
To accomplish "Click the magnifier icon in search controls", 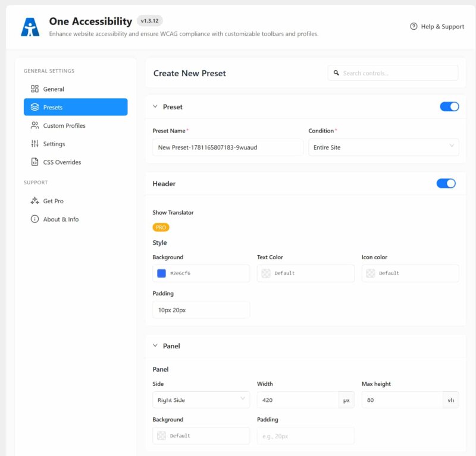I will pyautogui.click(x=336, y=73).
